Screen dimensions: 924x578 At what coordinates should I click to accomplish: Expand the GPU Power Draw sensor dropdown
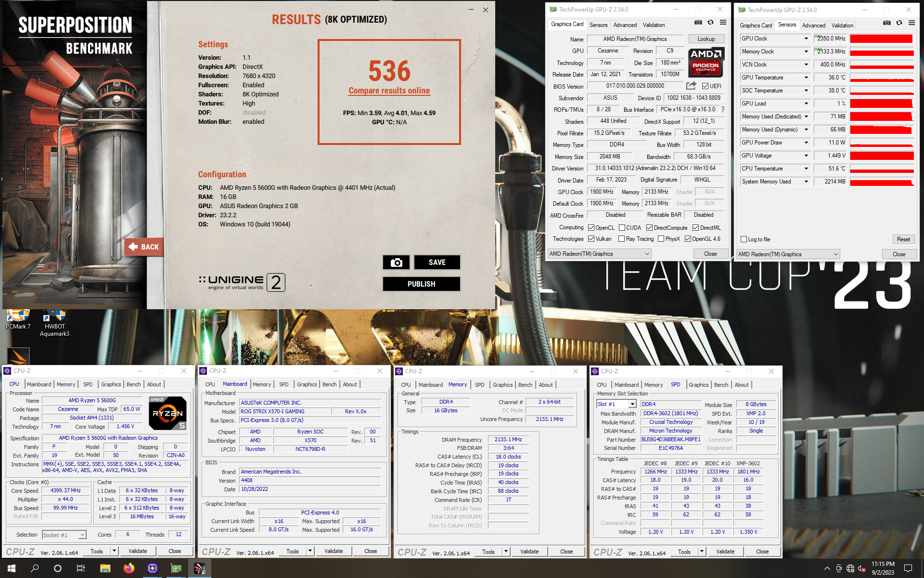[806, 143]
